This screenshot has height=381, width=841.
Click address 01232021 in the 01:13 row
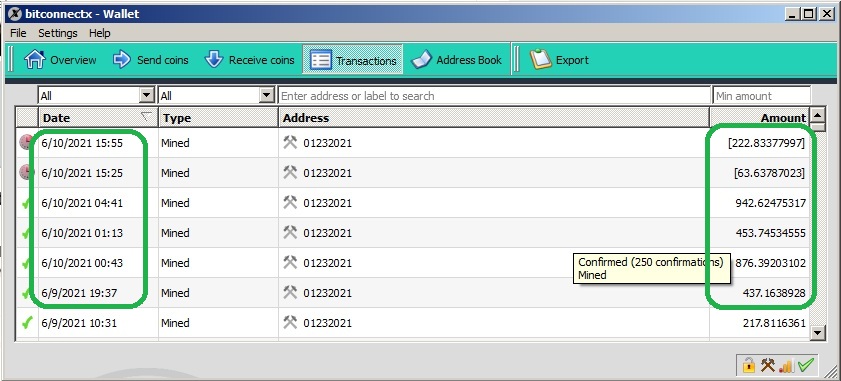pos(327,233)
